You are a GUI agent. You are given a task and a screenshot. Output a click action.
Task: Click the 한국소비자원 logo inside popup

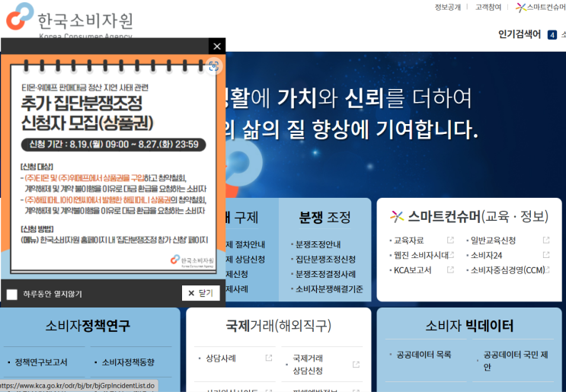192,261
